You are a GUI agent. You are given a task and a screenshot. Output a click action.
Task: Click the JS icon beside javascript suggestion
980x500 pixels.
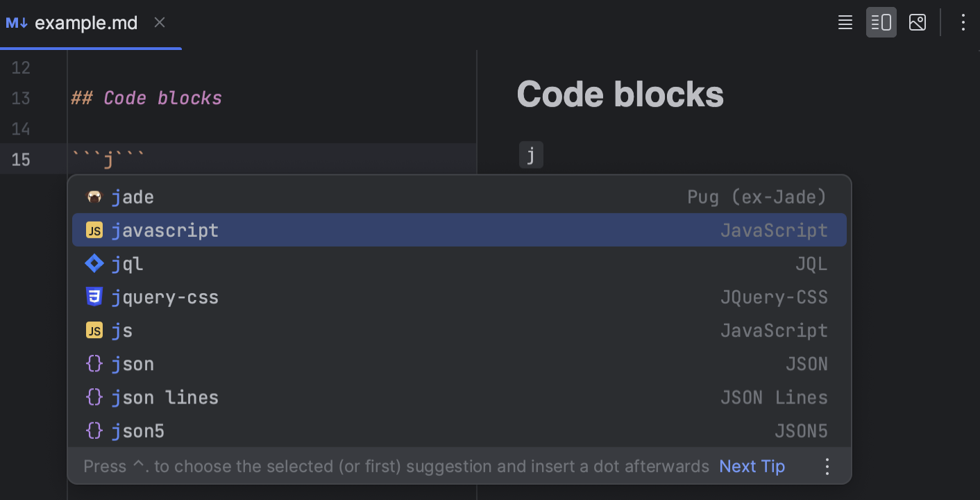(94, 230)
